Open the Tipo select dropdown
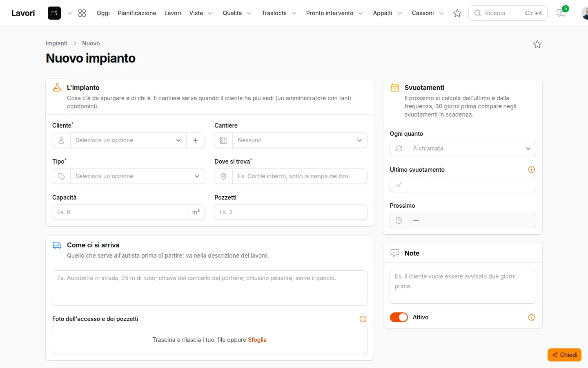 (138, 176)
